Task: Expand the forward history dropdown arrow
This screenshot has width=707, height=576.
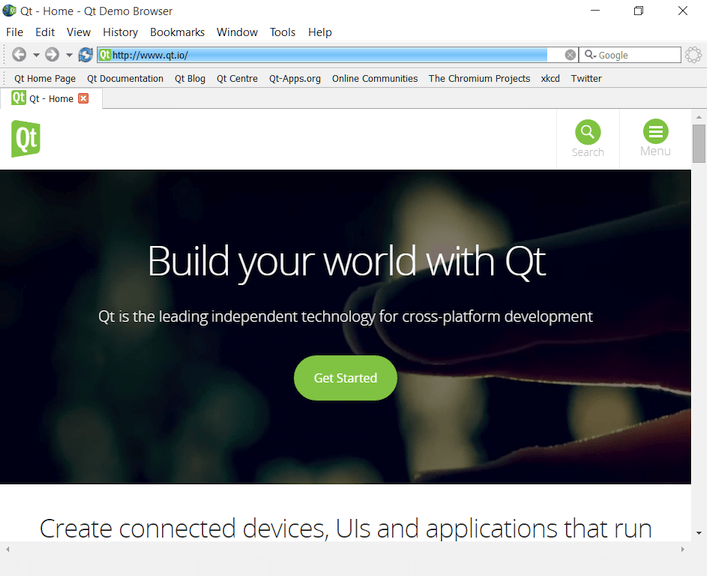Action: tap(69, 55)
